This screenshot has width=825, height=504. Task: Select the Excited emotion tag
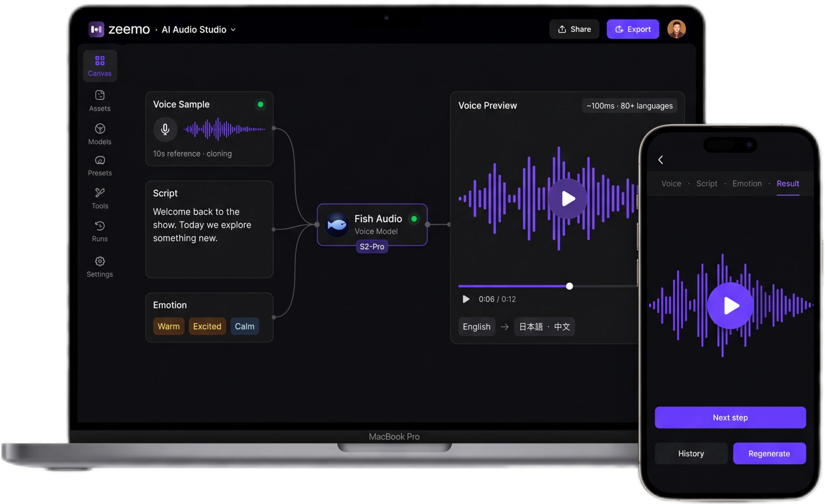[207, 326]
